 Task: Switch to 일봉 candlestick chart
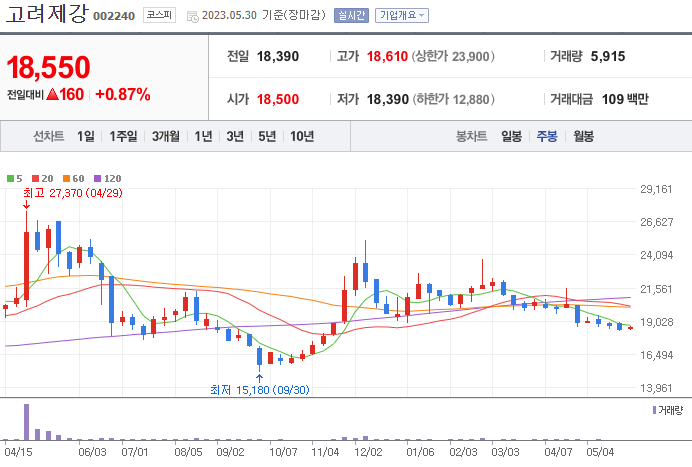pyautogui.click(x=511, y=136)
